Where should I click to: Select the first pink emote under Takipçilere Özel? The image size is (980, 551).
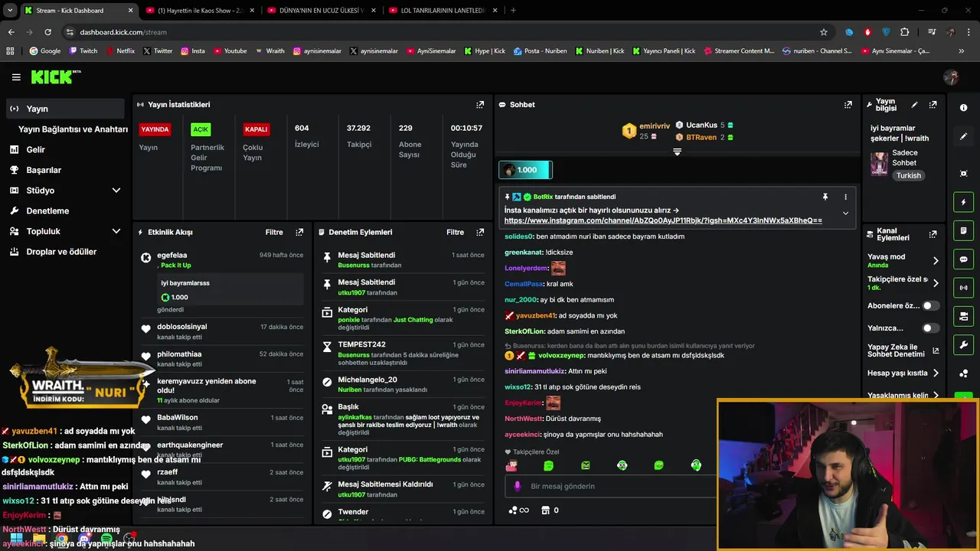coord(511,465)
